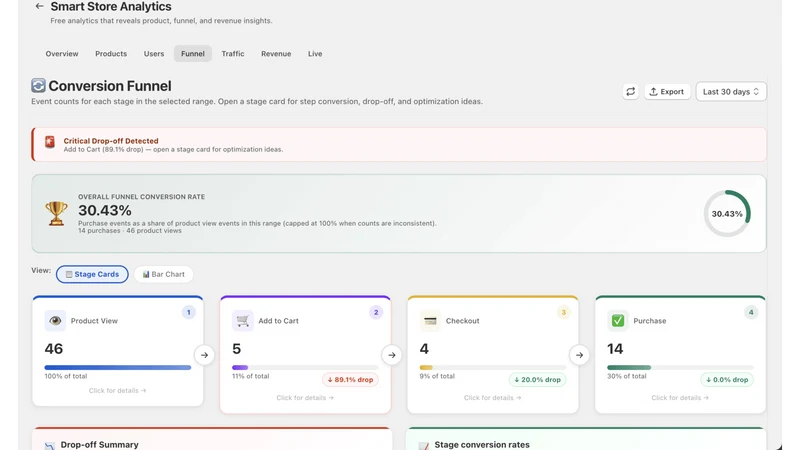The width and height of the screenshot is (800, 450).
Task: Go back using the arrow beside Smart Store Analytics
Action: pos(39,6)
